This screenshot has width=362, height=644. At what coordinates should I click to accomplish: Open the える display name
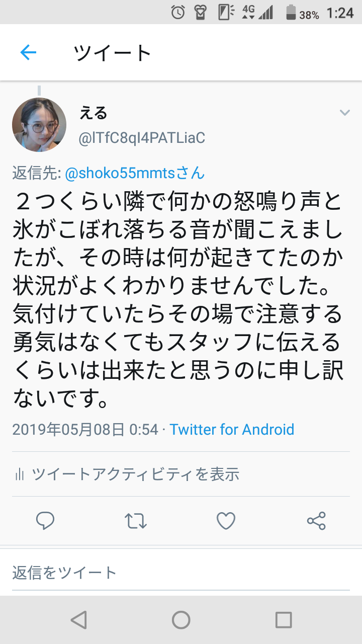coord(93,113)
